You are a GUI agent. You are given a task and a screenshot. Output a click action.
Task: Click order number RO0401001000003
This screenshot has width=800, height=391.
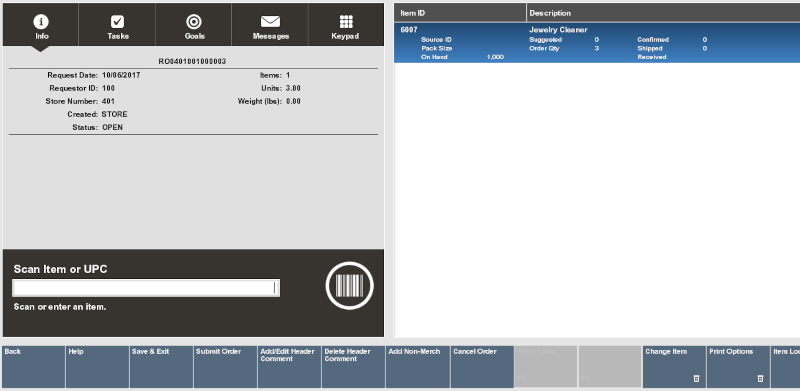coord(192,61)
